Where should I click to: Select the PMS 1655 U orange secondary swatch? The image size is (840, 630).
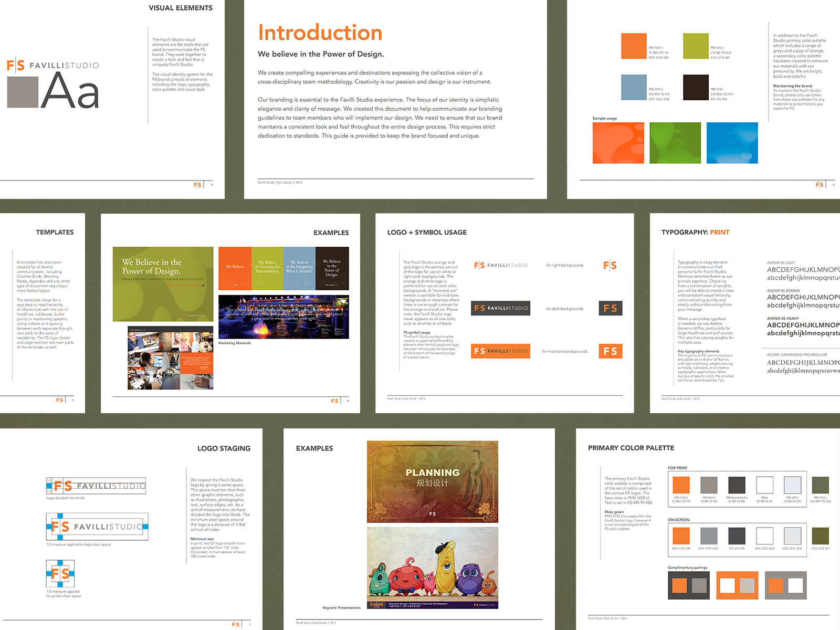[634, 46]
